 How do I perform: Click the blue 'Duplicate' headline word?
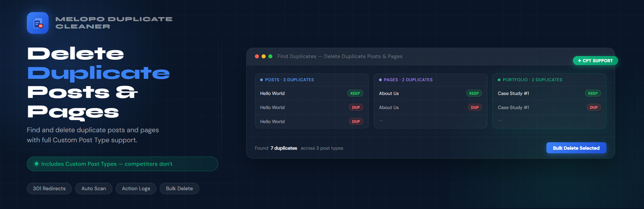pyautogui.click(x=98, y=73)
